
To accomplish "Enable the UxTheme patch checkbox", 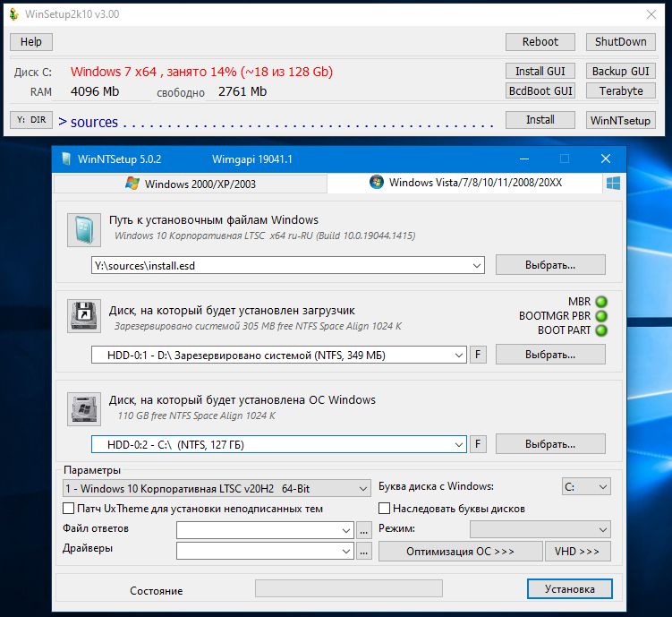I will pyautogui.click(x=68, y=509).
